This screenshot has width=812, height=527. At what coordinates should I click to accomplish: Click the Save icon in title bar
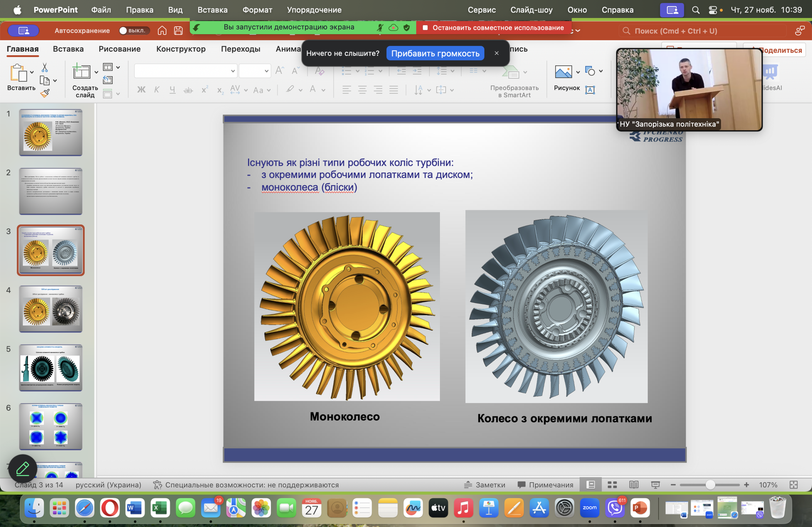(x=178, y=31)
